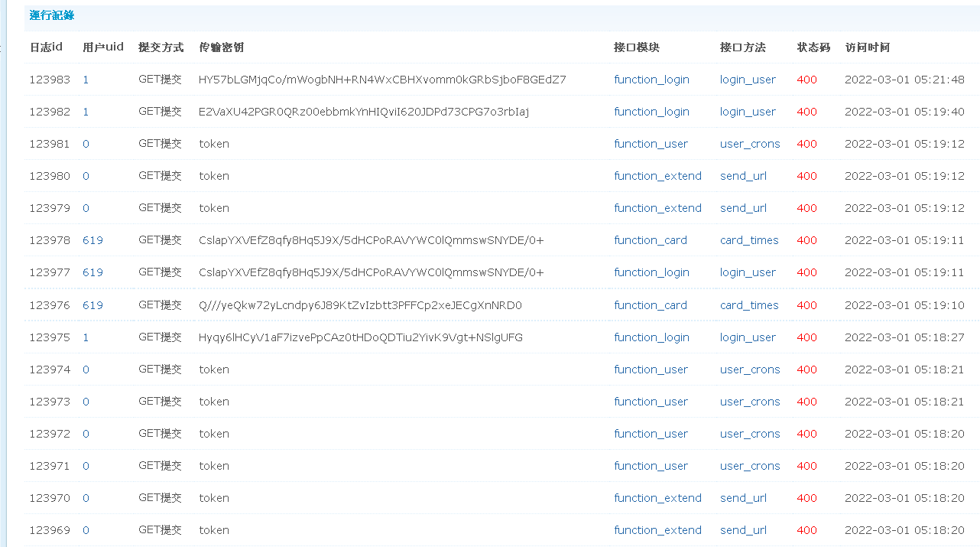Viewport: 980px width, 547px height.
Task: Click key starting with Hyqy6lHCyV1aF7
Action: [361, 337]
